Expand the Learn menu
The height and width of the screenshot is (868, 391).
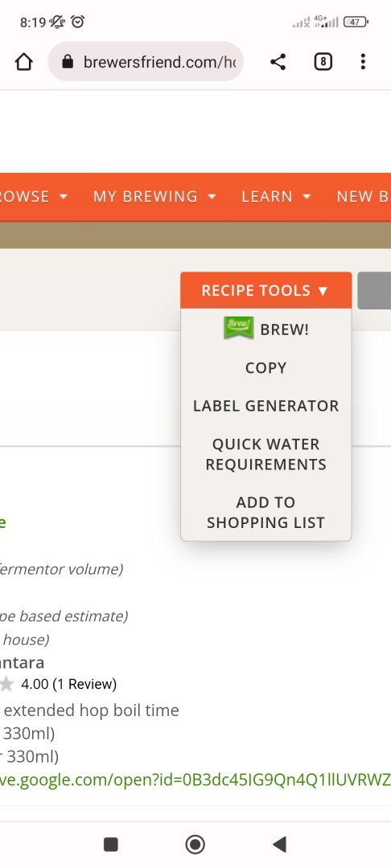tap(277, 197)
